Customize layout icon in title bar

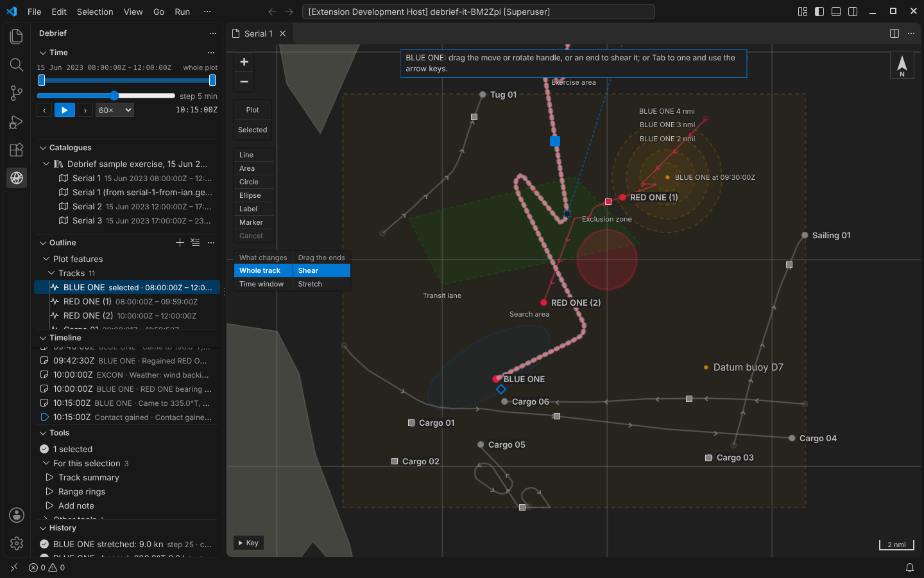point(803,12)
